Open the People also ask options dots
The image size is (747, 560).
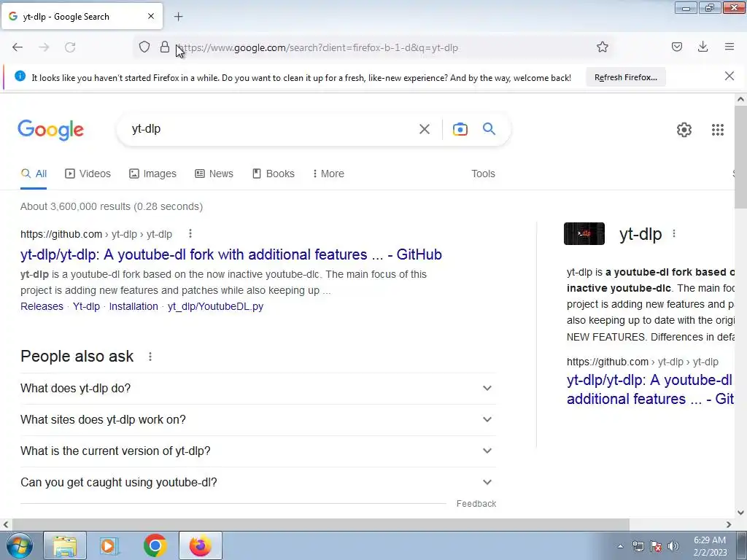[x=150, y=356]
